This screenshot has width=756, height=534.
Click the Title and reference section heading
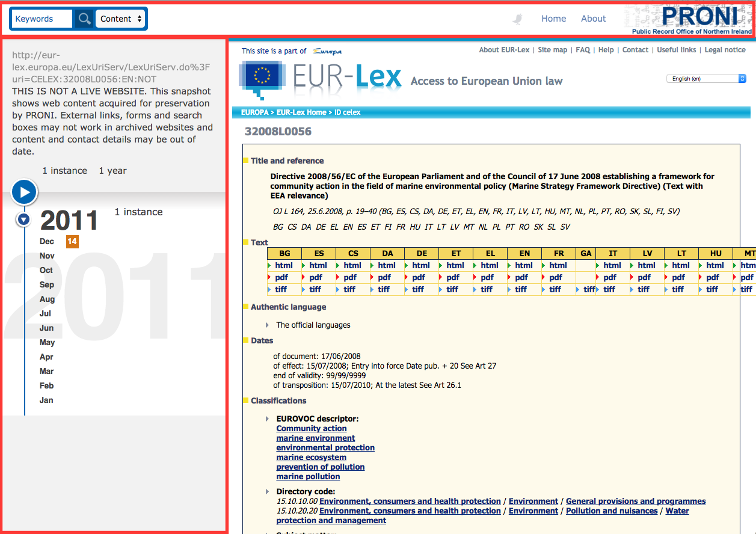(287, 161)
